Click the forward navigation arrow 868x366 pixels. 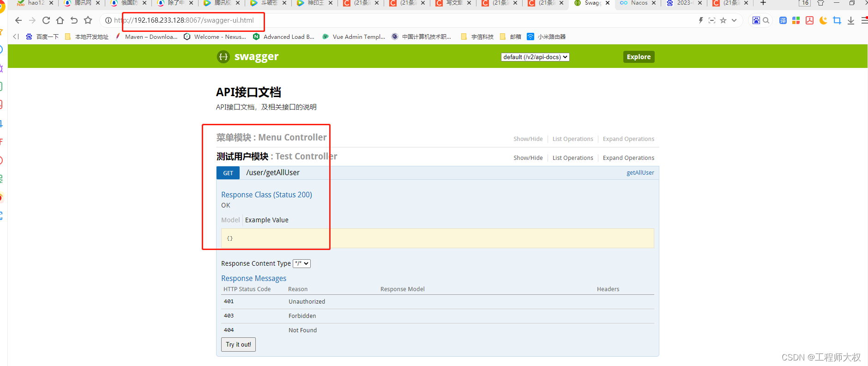[32, 20]
